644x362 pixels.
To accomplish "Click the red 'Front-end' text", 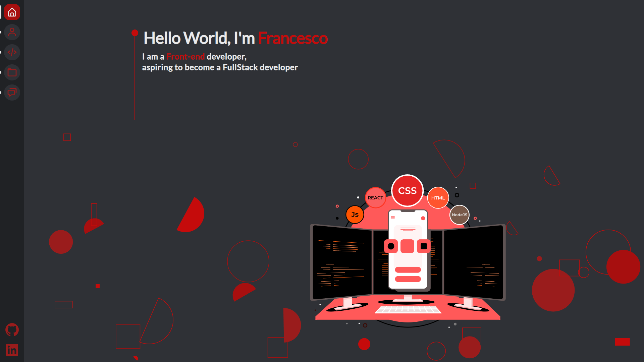I will (185, 57).
